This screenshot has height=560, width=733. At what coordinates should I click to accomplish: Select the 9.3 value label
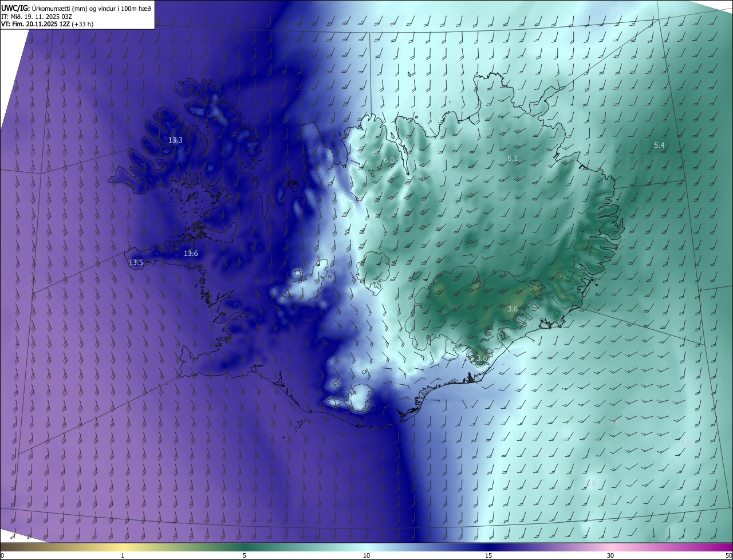(x=685, y=443)
